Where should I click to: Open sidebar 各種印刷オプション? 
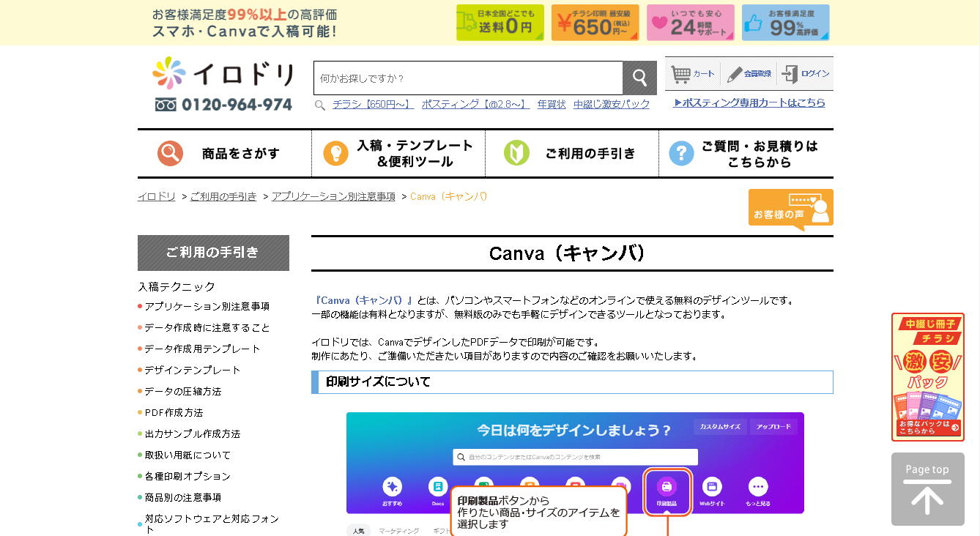tap(188, 476)
